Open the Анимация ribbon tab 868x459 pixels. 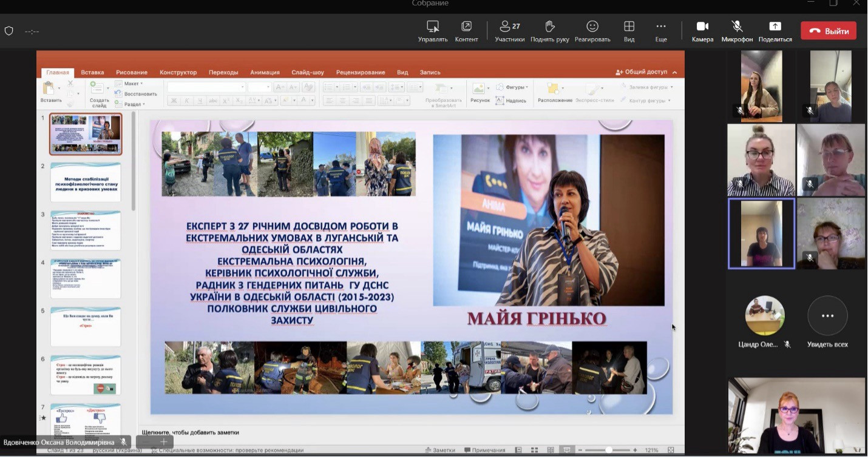tap(265, 72)
